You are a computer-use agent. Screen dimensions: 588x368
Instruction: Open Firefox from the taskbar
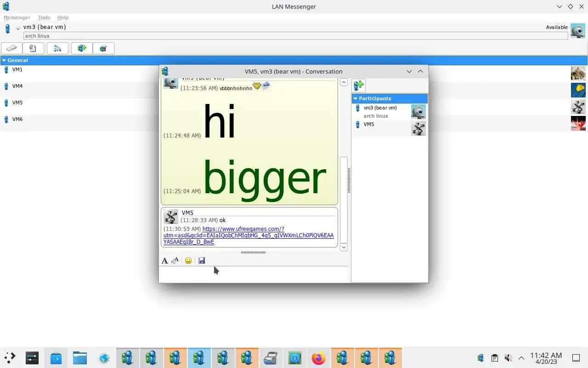pyautogui.click(x=318, y=358)
